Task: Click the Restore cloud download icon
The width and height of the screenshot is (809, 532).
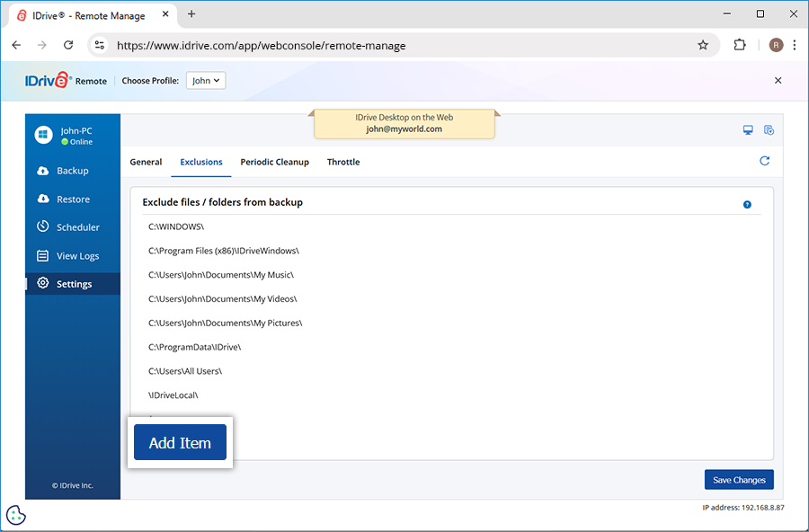Action: pyautogui.click(x=43, y=199)
